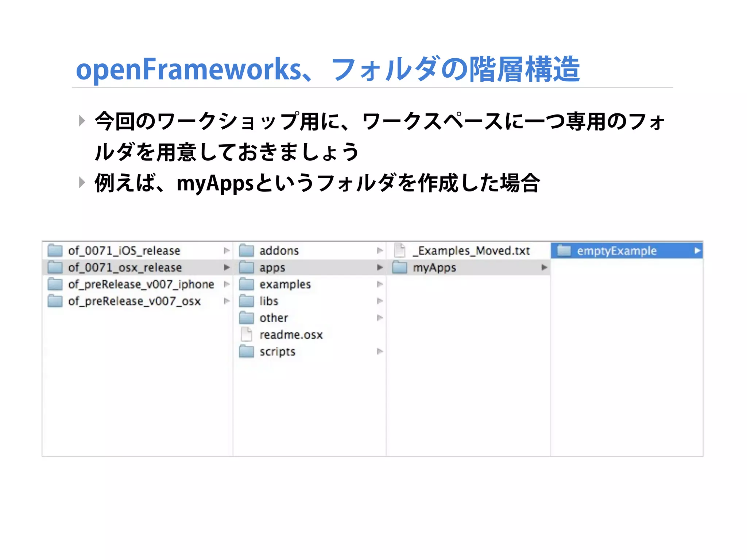Select the 'of_preRelease_v007_osx' name text

pos(135,301)
